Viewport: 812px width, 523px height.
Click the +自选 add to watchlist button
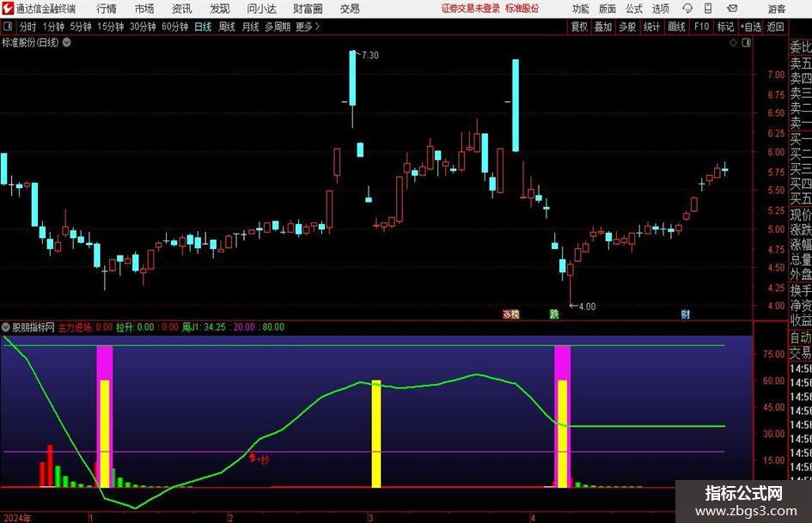(x=750, y=27)
